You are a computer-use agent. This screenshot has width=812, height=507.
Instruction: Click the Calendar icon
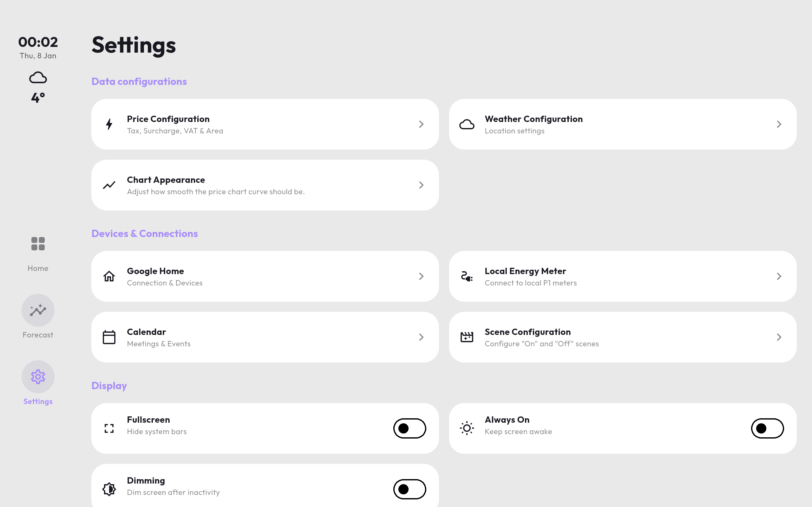(109, 337)
